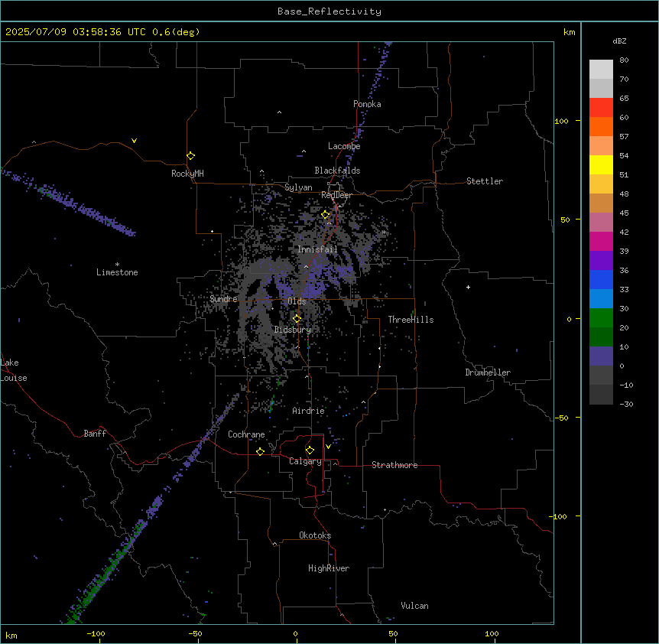Click the Stettler city label
Image resolution: width=659 pixels, height=644 pixels.
pos(485,181)
